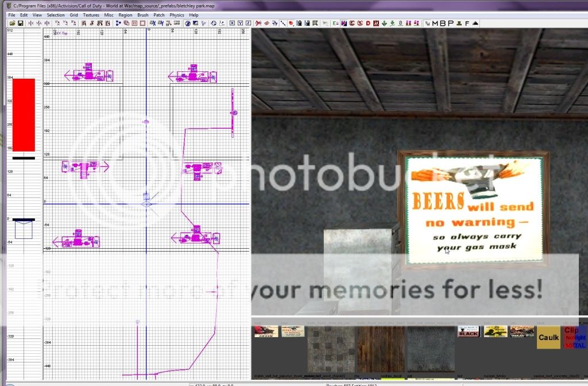The image size is (588, 386).
Task: Open the File menu
Action: click(11, 14)
